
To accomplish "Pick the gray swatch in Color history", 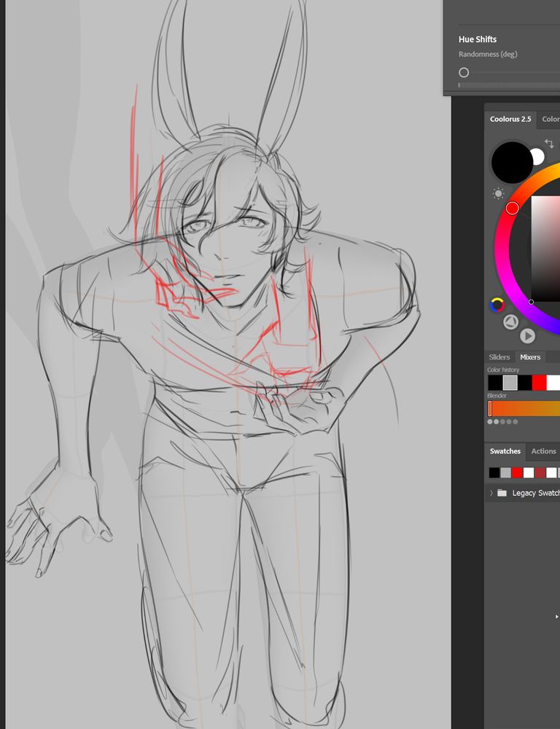I will click(x=510, y=383).
